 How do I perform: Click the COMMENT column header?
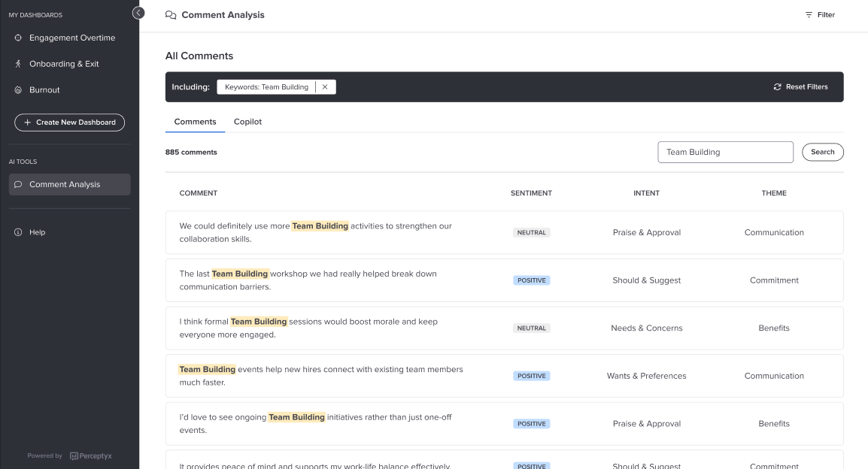pos(198,193)
